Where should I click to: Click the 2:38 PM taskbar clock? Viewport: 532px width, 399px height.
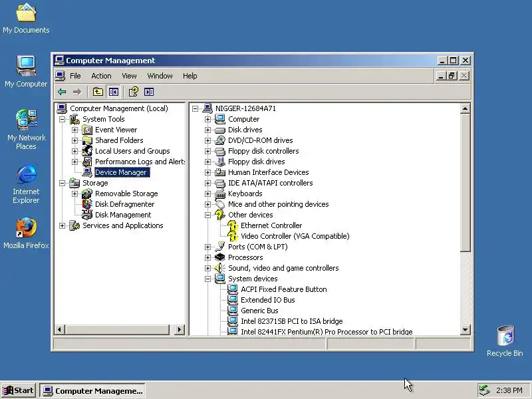509,390
